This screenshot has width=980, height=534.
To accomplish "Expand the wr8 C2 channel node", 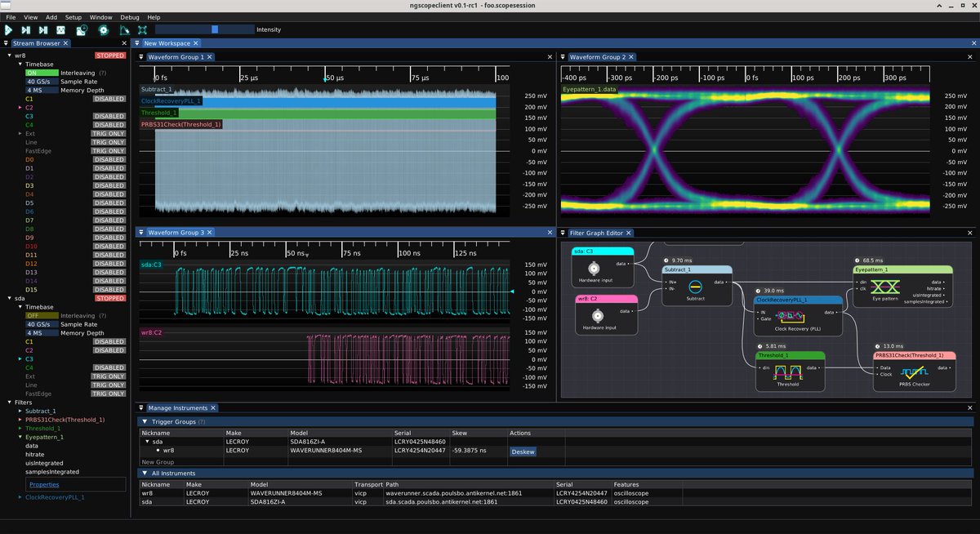I will [20, 107].
